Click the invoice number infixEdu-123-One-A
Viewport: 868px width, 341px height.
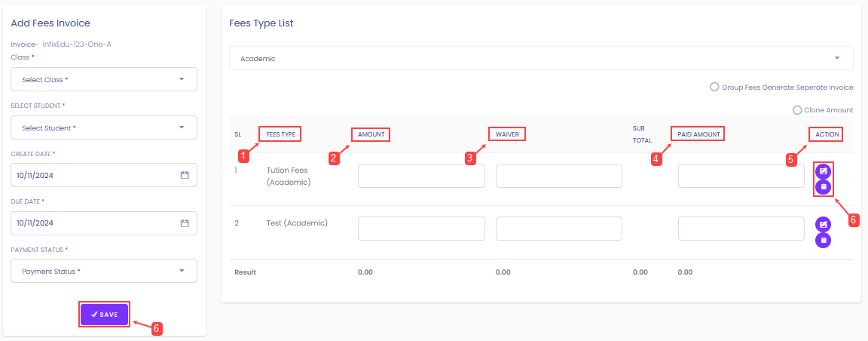coord(77,45)
